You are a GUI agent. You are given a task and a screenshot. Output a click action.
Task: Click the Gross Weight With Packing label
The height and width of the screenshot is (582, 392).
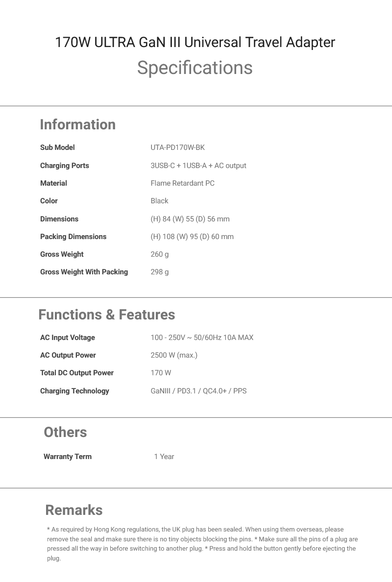(x=84, y=272)
